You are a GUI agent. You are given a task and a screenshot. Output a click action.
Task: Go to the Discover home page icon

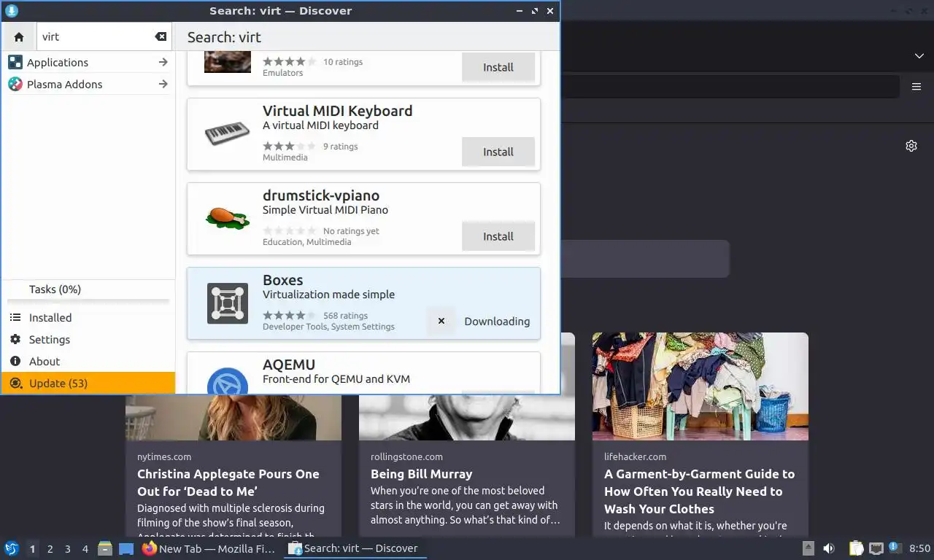pos(19,37)
